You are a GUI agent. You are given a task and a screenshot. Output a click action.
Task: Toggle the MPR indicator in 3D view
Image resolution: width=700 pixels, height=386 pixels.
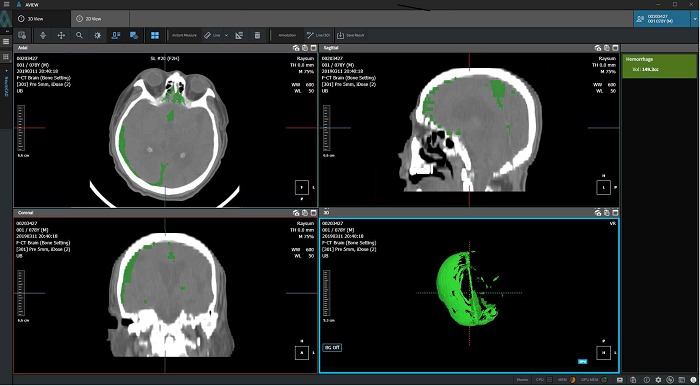[583, 362]
